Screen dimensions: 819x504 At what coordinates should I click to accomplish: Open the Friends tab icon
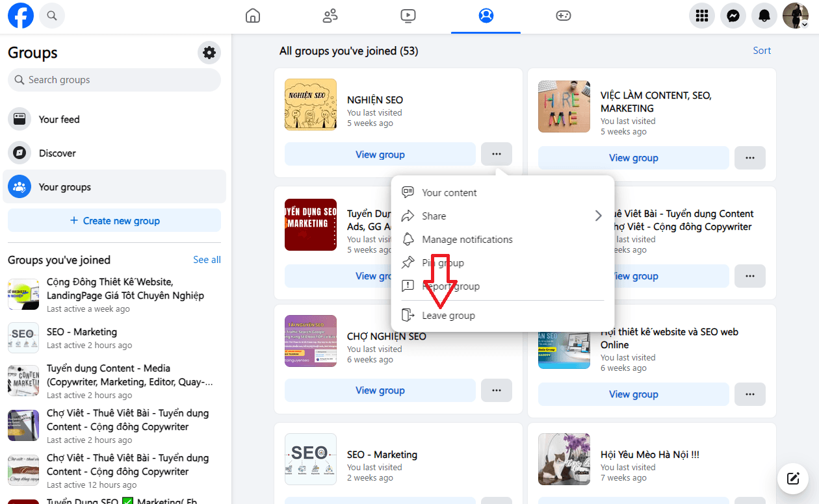pyautogui.click(x=330, y=16)
